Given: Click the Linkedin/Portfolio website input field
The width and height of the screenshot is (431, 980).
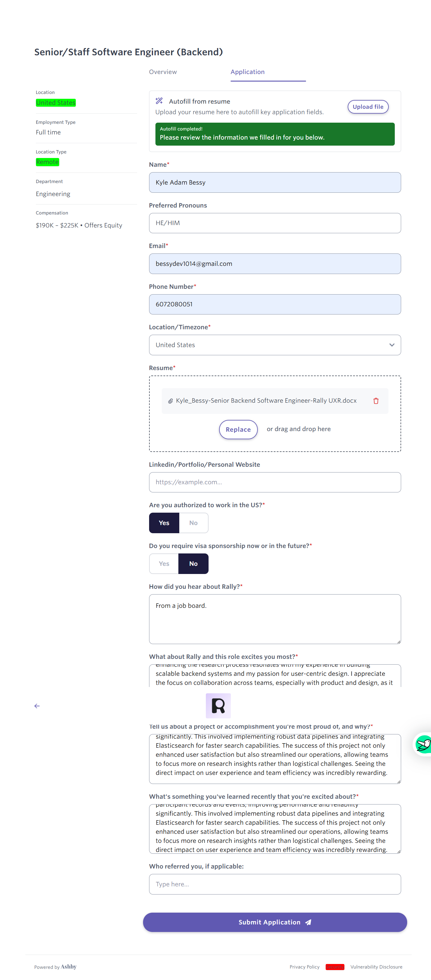Looking at the screenshot, I should pyautogui.click(x=274, y=482).
